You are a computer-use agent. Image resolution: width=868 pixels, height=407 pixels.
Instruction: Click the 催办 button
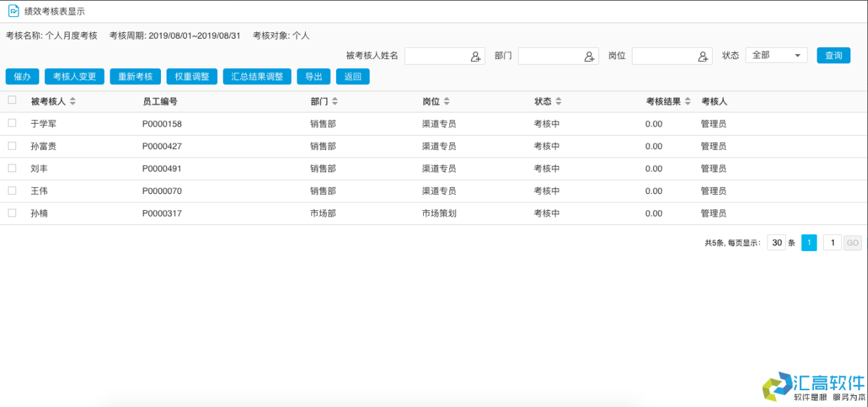(22, 76)
